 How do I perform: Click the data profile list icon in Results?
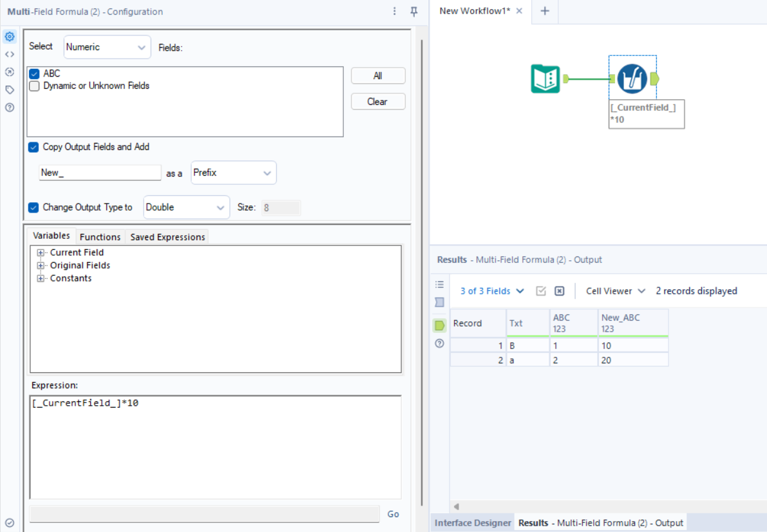pyautogui.click(x=439, y=284)
